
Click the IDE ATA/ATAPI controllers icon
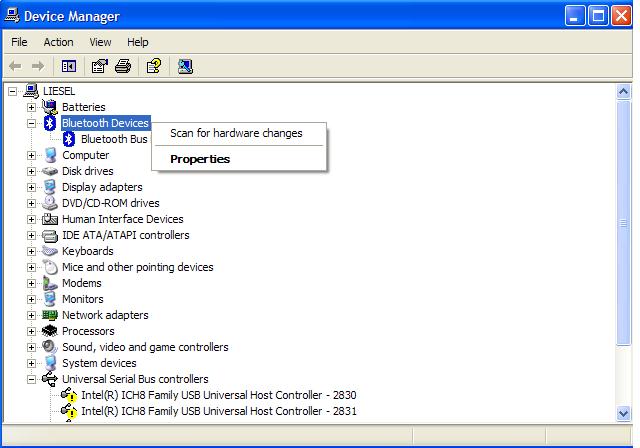pyautogui.click(x=50, y=235)
